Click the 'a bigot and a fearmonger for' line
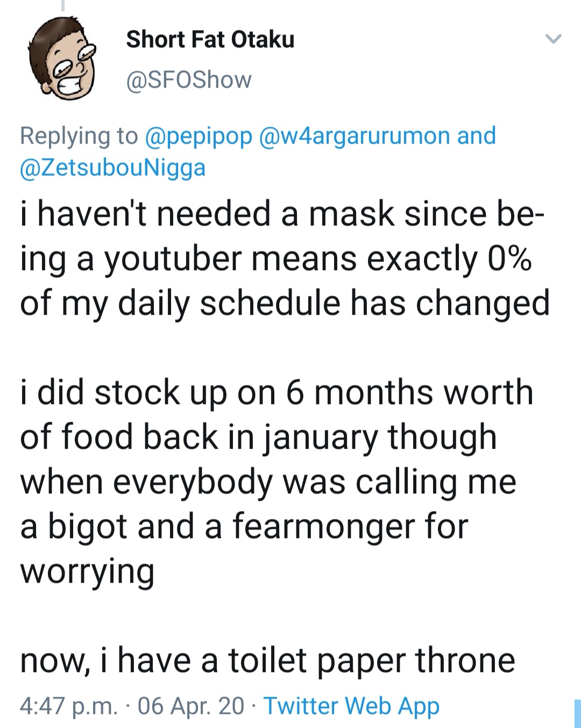This screenshot has height=728, width=581. tap(244, 526)
